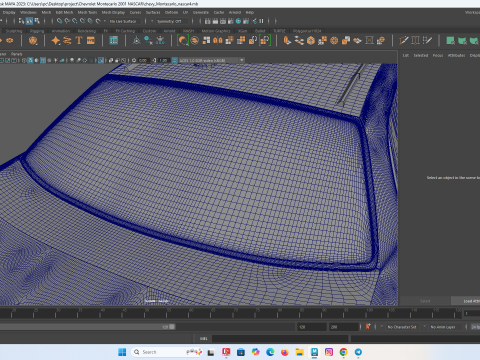Select the Extrude shelf icon
The height and width of the screenshot is (360, 480).
(x=287, y=41)
